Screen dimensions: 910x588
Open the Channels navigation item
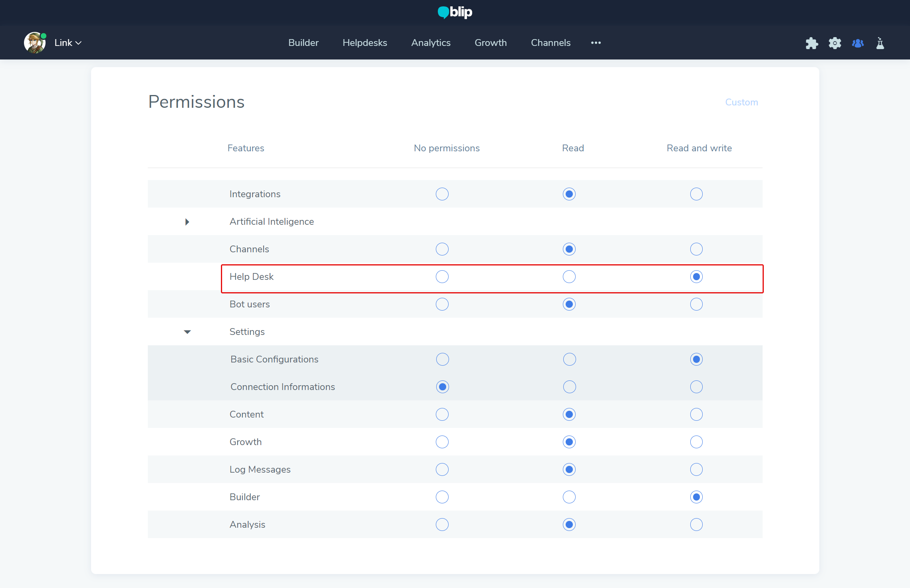coord(550,43)
